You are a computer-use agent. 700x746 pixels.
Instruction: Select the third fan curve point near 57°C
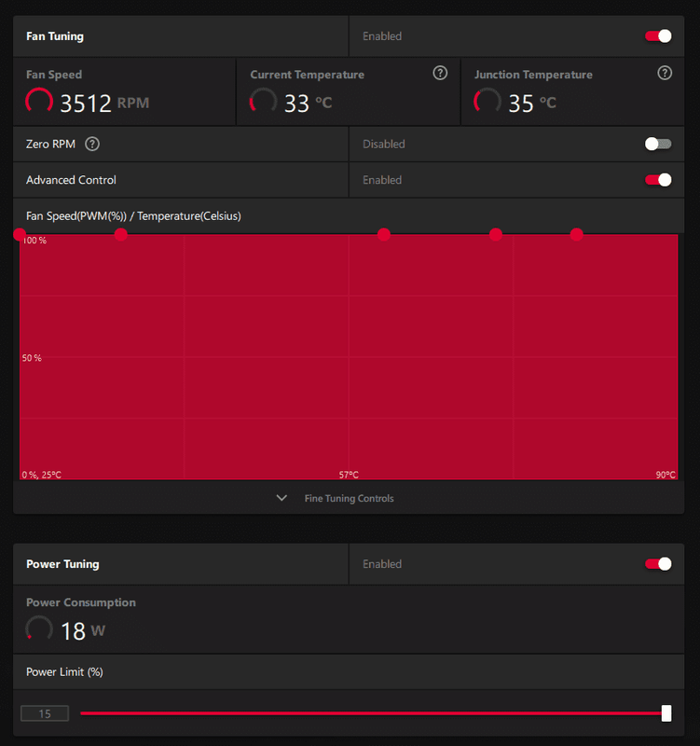384,235
